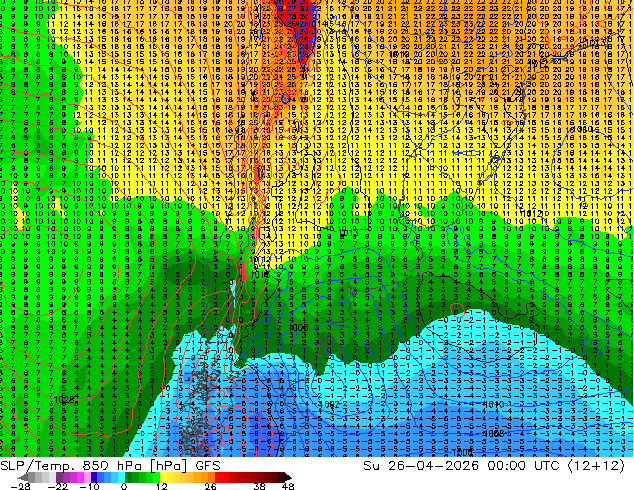Click the '1012' isobar label

531,213
